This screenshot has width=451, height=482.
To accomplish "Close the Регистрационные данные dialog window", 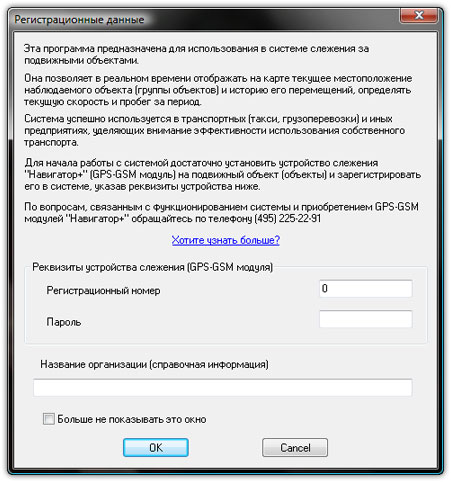I will coord(419,15).
